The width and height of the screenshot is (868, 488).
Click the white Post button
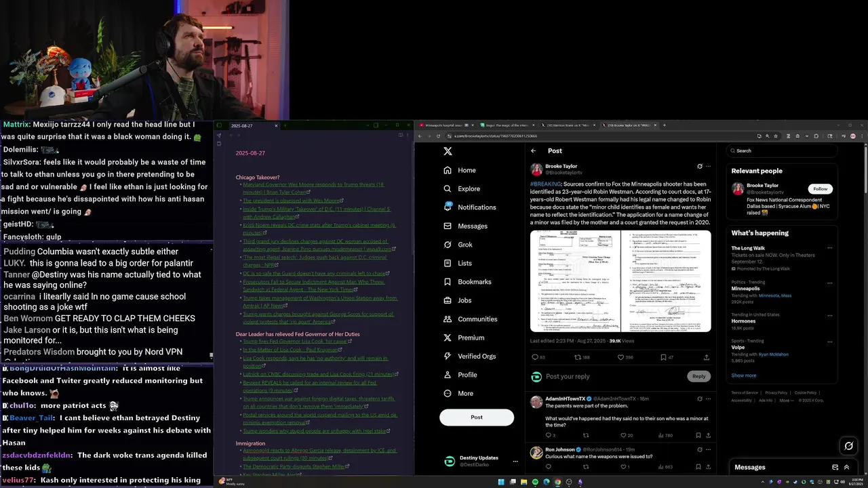[x=477, y=418]
